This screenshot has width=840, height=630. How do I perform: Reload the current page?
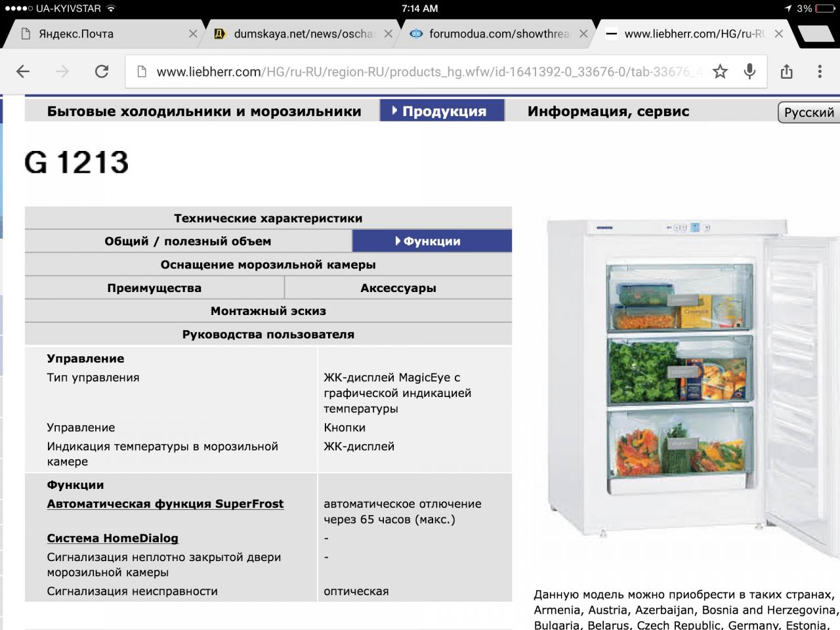[x=102, y=72]
